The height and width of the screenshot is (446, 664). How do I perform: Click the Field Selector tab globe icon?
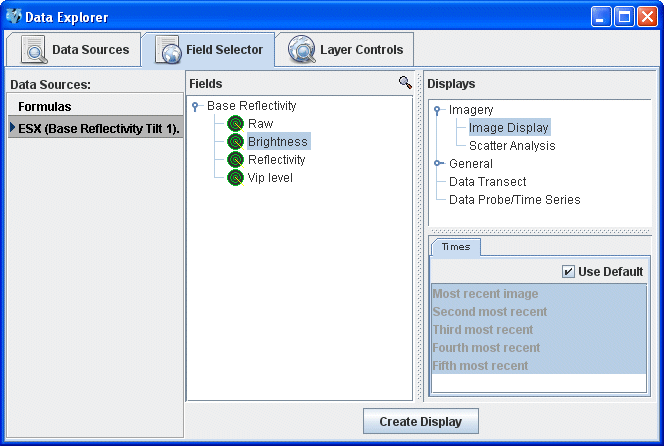tap(168, 50)
